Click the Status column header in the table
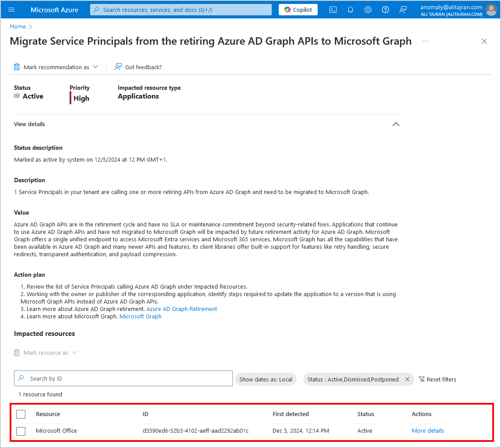The height and width of the screenshot is (448, 501). pos(365,414)
